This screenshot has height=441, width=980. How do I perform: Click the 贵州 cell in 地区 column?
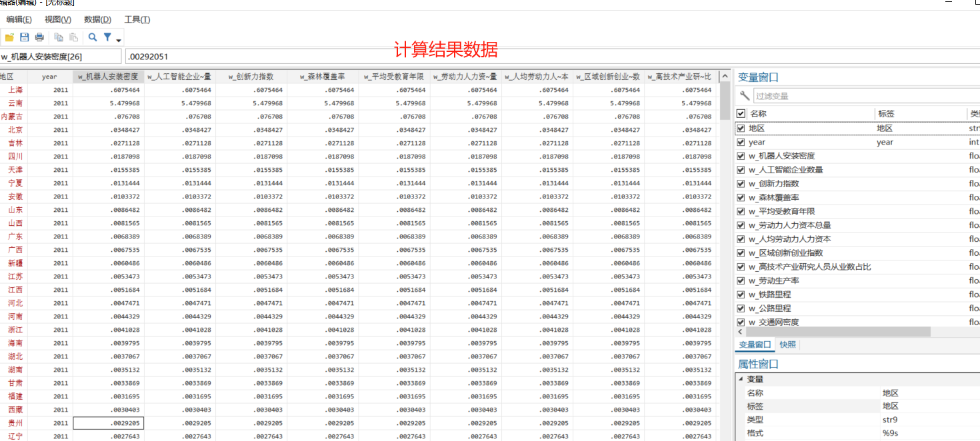15,423
